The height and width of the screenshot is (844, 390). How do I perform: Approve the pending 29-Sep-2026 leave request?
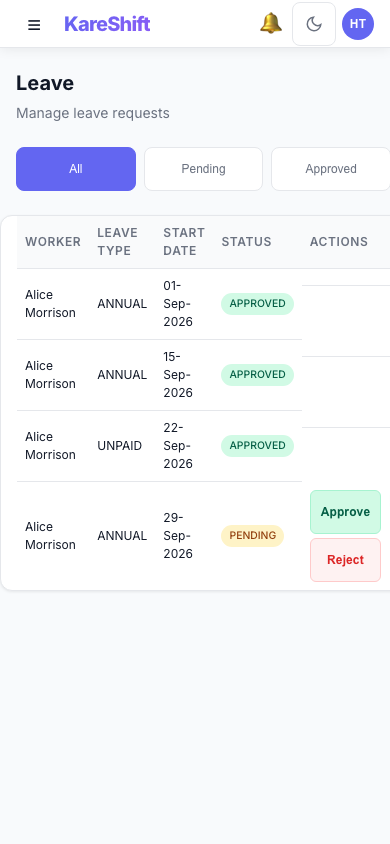point(345,512)
